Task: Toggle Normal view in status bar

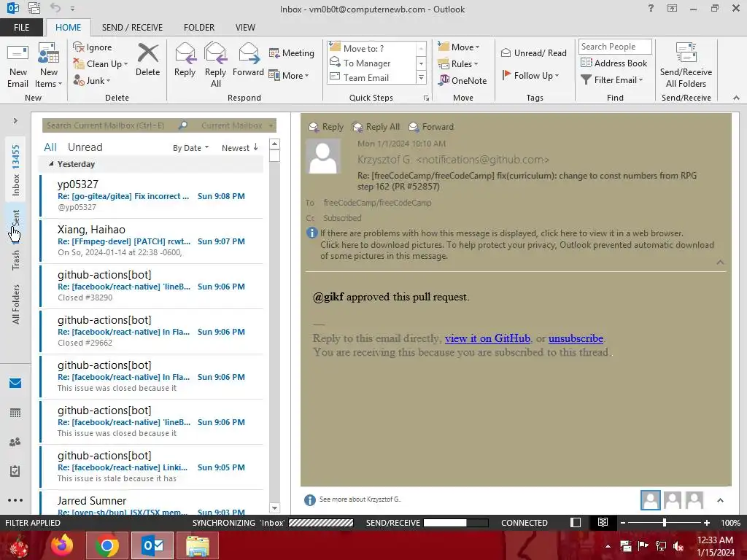Action: pos(576,522)
